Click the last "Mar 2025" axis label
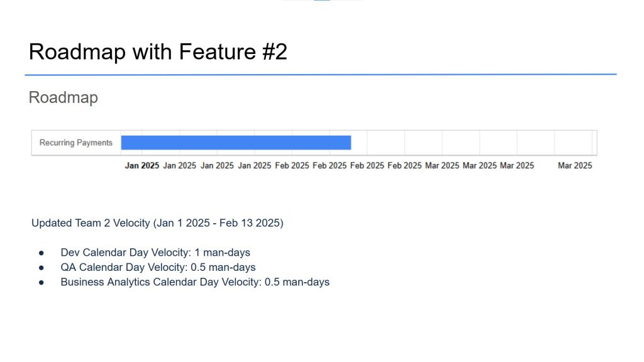 (575, 165)
